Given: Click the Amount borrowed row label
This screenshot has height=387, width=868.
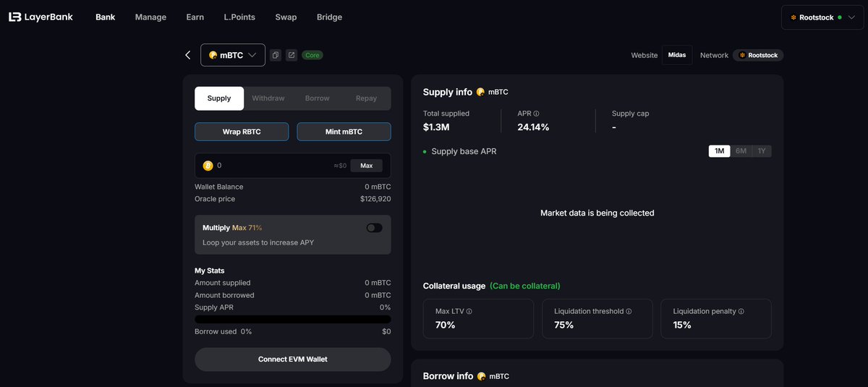Looking at the screenshot, I should (x=224, y=295).
